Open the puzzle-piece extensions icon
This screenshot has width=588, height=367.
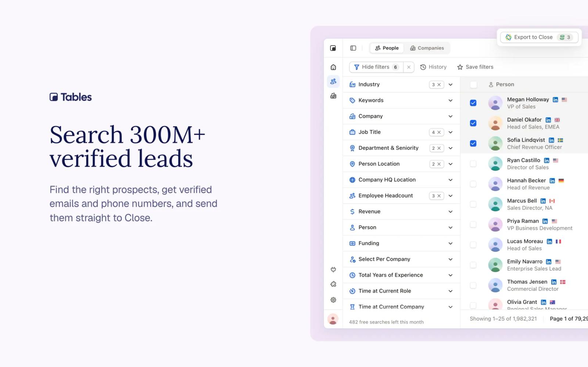tap(333, 284)
